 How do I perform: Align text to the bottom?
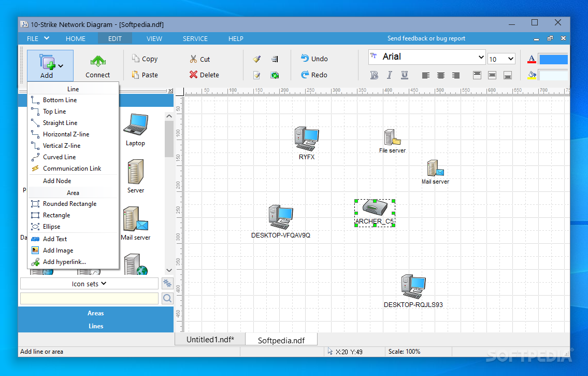[x=507, y=75]
